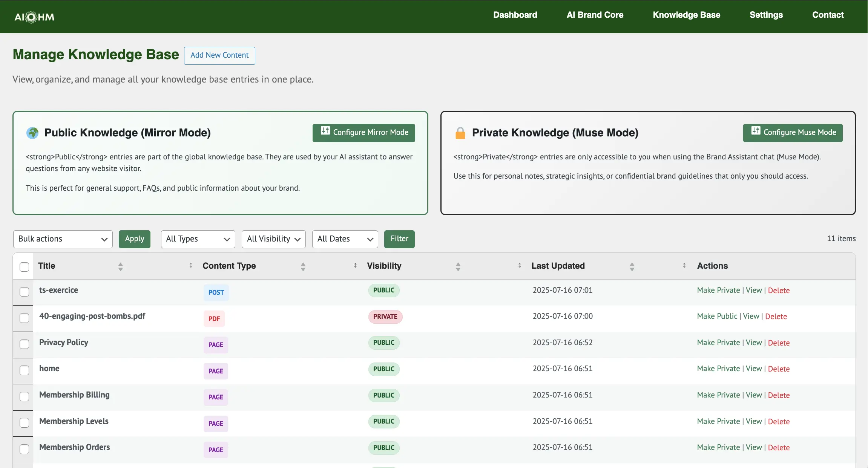Click the lock icon beside Private Knowledge
Screen dimensions: 868x468
[460, 133]
